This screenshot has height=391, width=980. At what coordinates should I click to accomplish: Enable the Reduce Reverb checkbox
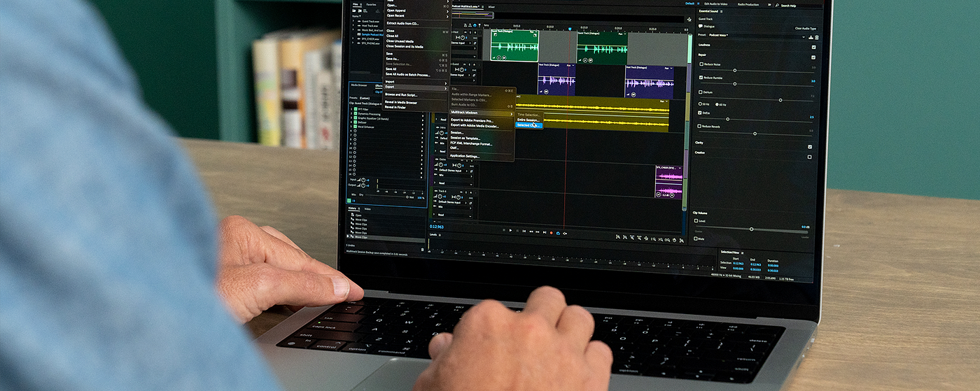coord(700,126)
